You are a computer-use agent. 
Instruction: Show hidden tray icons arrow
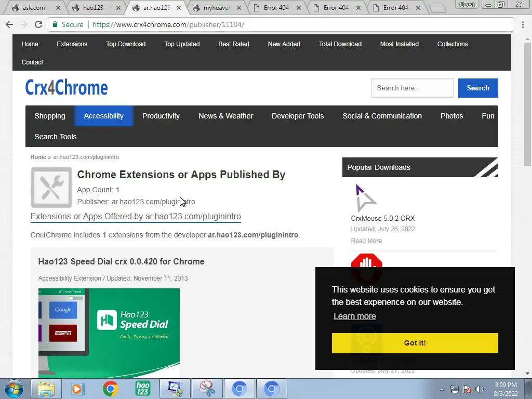pos(442,390)
